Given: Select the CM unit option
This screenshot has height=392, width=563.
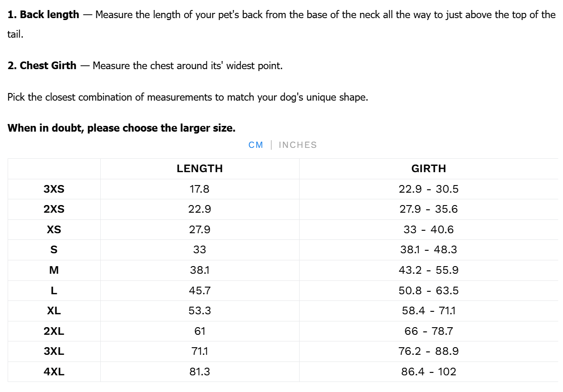Looking at the screenshot, I should pos(256,145).
